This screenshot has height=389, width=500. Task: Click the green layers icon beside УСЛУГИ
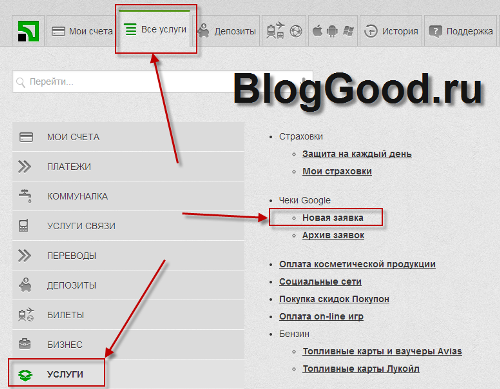point(25,375)
